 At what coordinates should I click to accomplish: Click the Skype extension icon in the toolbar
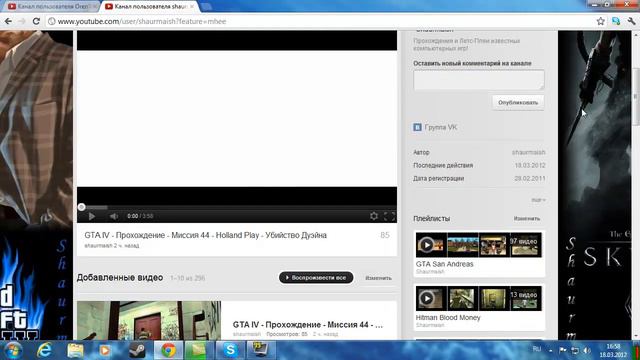point(616,21)
